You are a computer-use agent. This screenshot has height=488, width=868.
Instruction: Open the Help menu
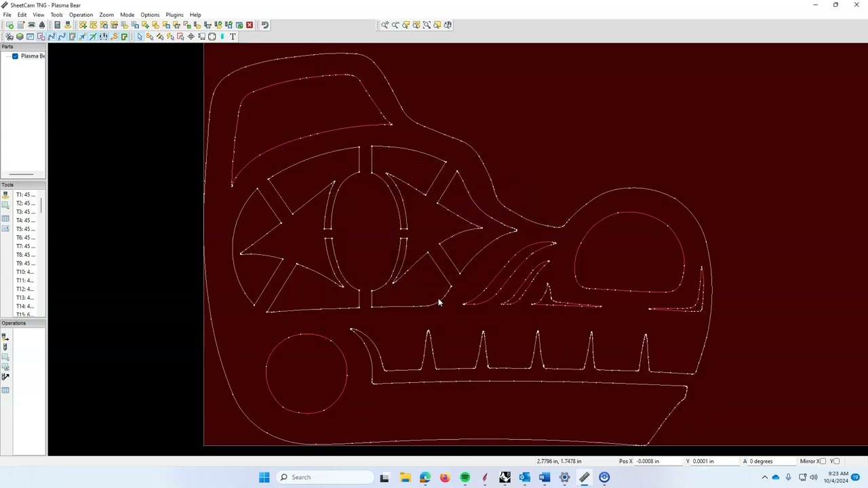coord(195,14)
